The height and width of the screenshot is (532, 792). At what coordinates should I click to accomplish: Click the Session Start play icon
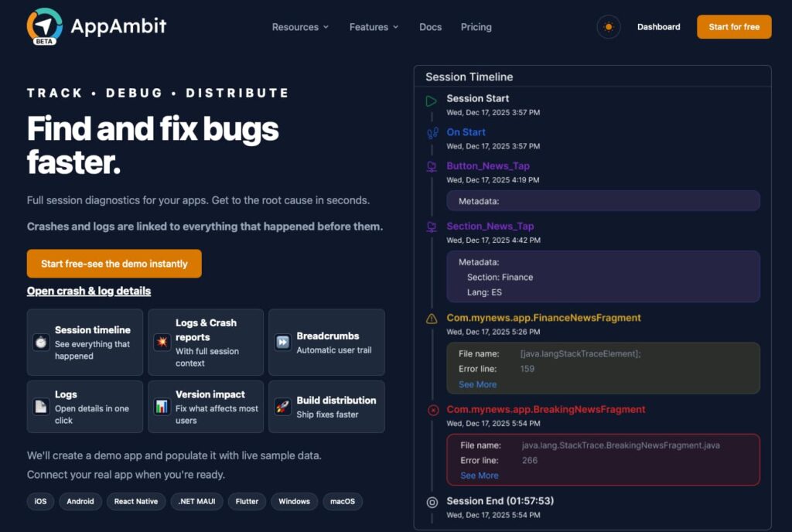click(432, 99)
